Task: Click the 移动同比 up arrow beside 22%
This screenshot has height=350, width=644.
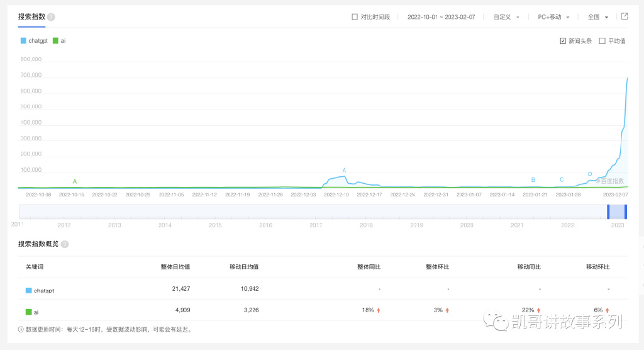Action: [x=538, y=310]
